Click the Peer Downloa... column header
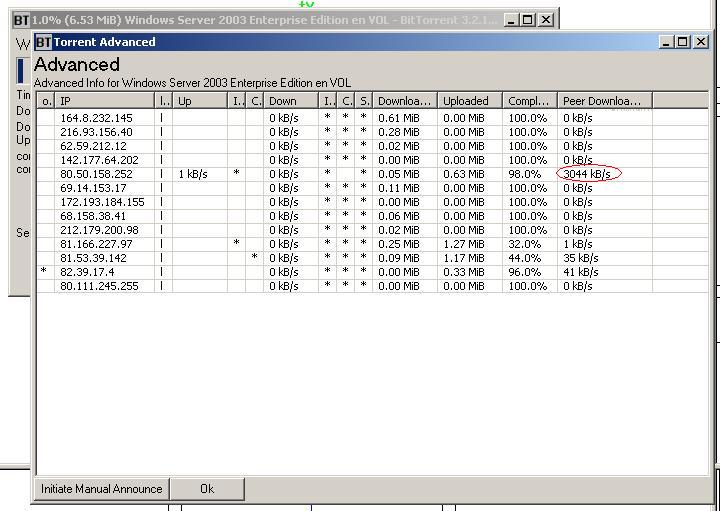This screenshot has height=511, width=720. pos(605,101)
